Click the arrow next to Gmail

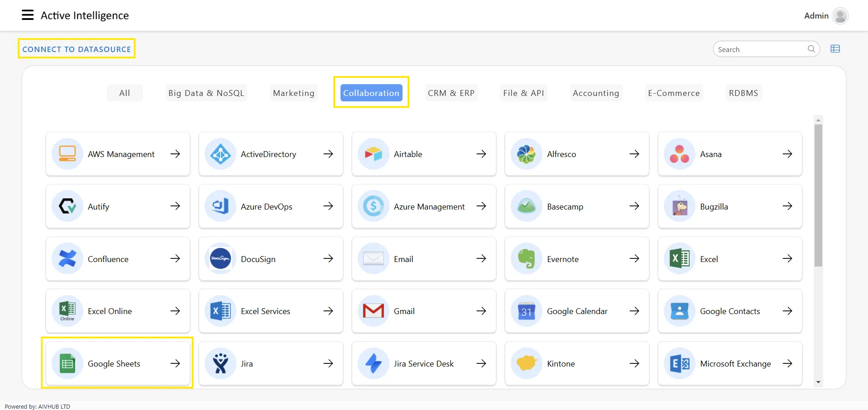tap(481, 311)
